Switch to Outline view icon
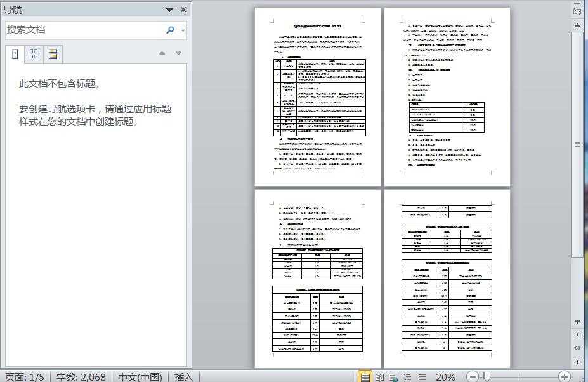588x382 pixels. tap(407, 377)
